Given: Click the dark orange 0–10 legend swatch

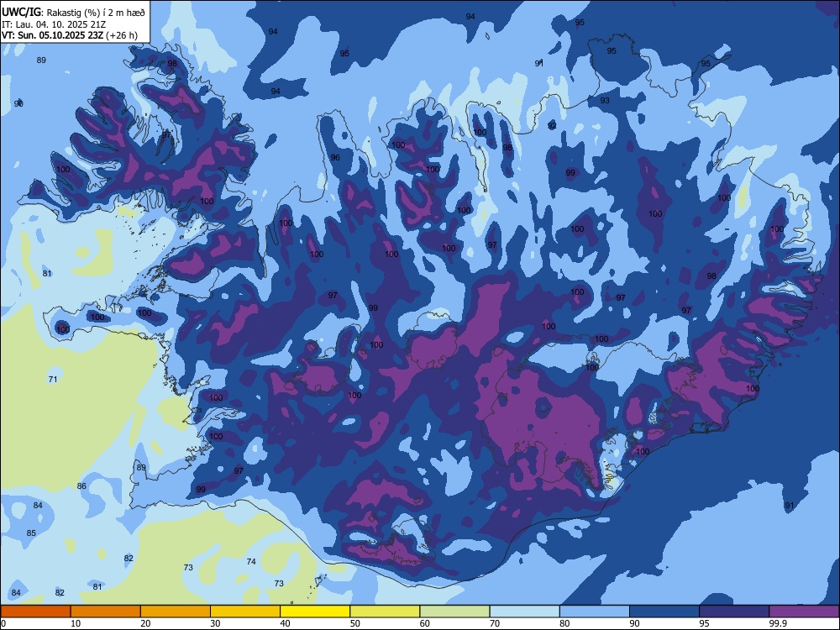Looking at the screenshot, I should 35,612.
